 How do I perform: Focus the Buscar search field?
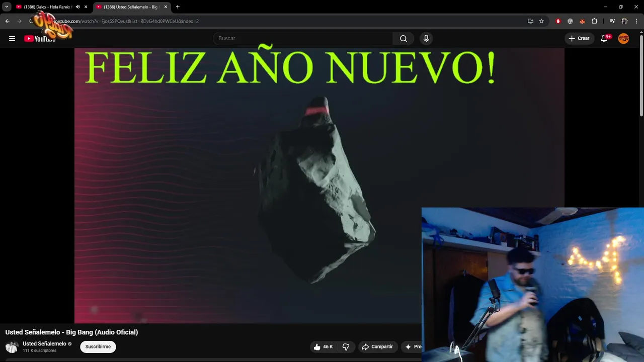point(303,38)
